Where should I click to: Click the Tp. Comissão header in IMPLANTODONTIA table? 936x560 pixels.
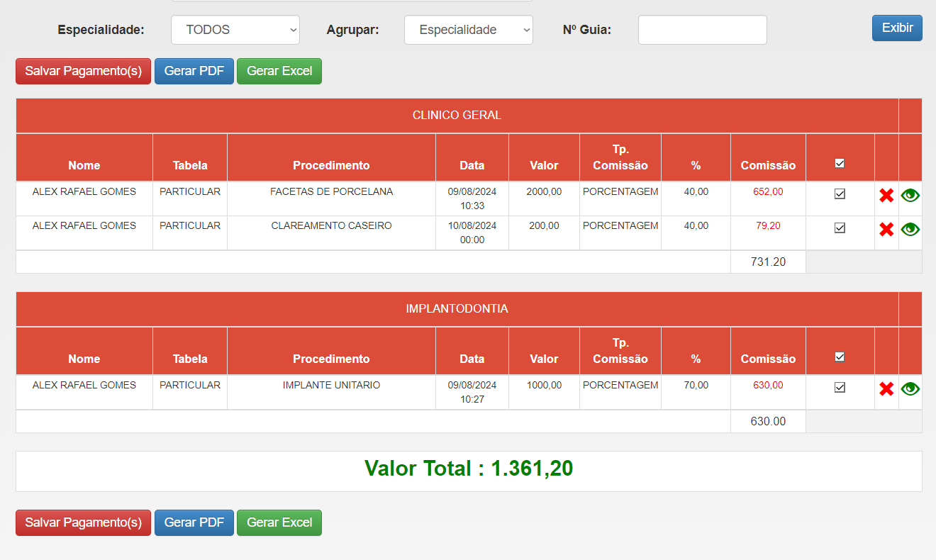(x=620, y=351)
